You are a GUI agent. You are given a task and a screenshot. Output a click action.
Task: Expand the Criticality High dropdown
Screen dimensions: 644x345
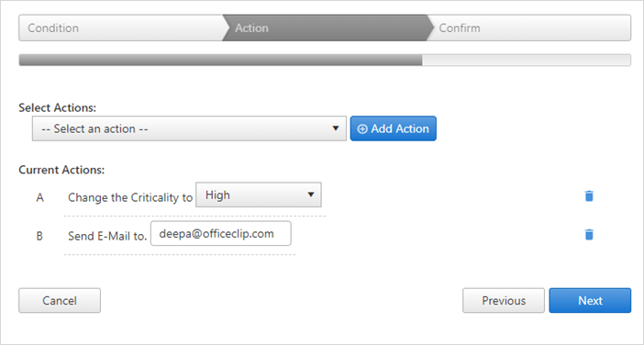tap(259, 195)
